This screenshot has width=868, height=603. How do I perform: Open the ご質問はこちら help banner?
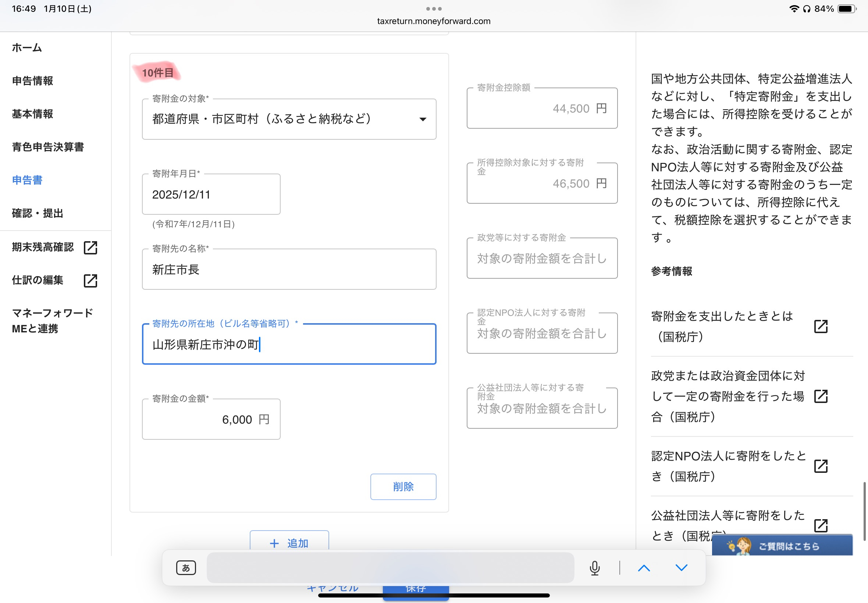click(782, 546)
